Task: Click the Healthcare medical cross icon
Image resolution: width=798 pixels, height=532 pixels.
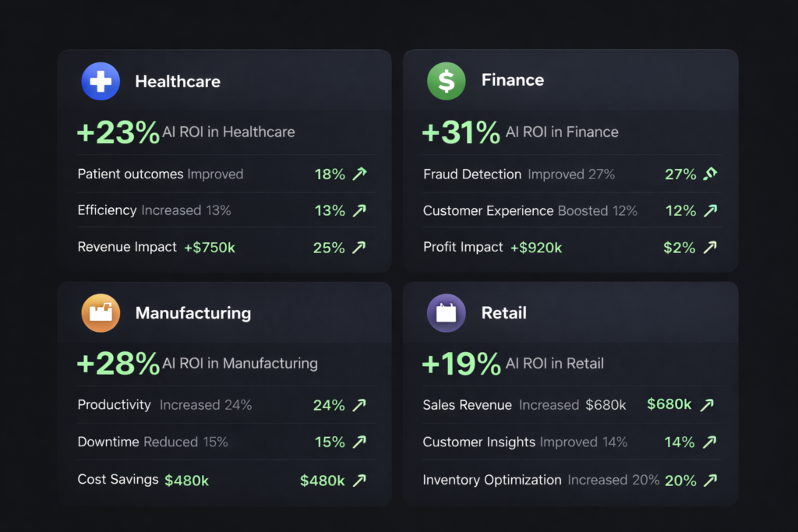Action: coord(101,80)
